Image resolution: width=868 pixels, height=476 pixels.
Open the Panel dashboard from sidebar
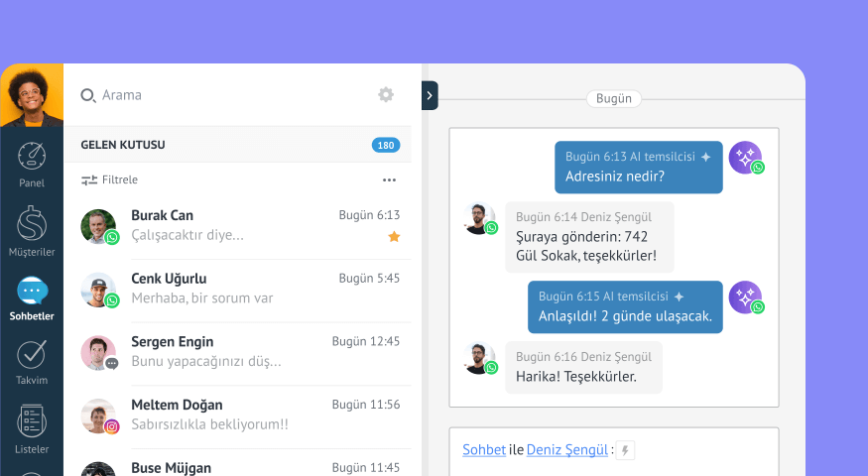click(32, 165)
